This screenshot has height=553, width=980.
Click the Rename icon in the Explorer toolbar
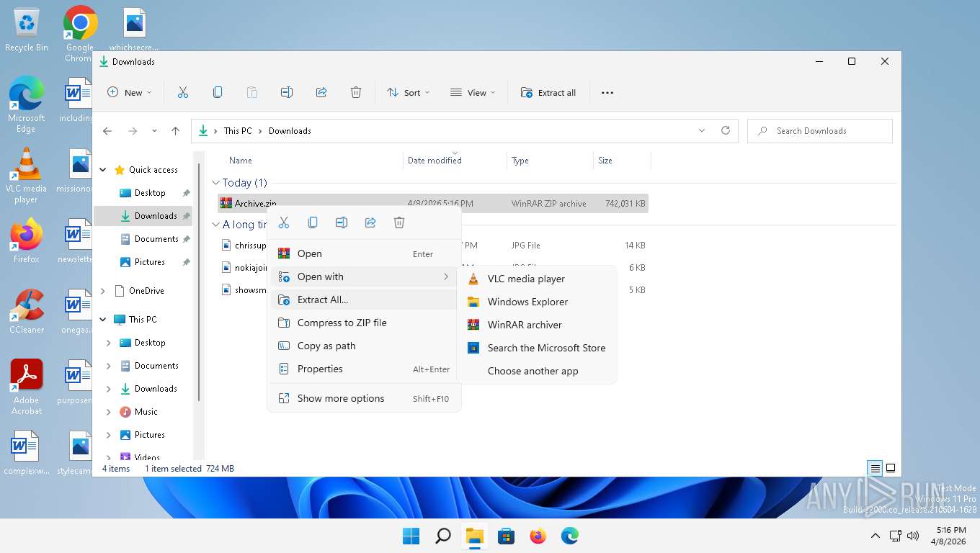point(287,92)
